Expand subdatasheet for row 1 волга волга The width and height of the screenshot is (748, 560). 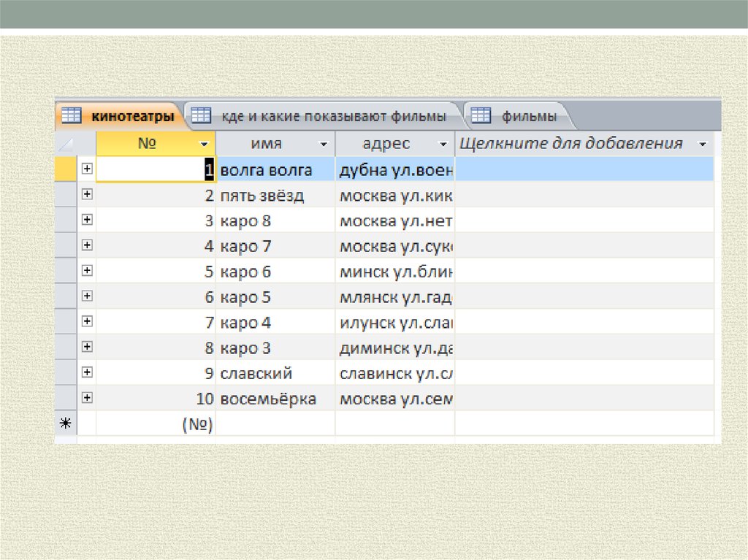[87, 169]
